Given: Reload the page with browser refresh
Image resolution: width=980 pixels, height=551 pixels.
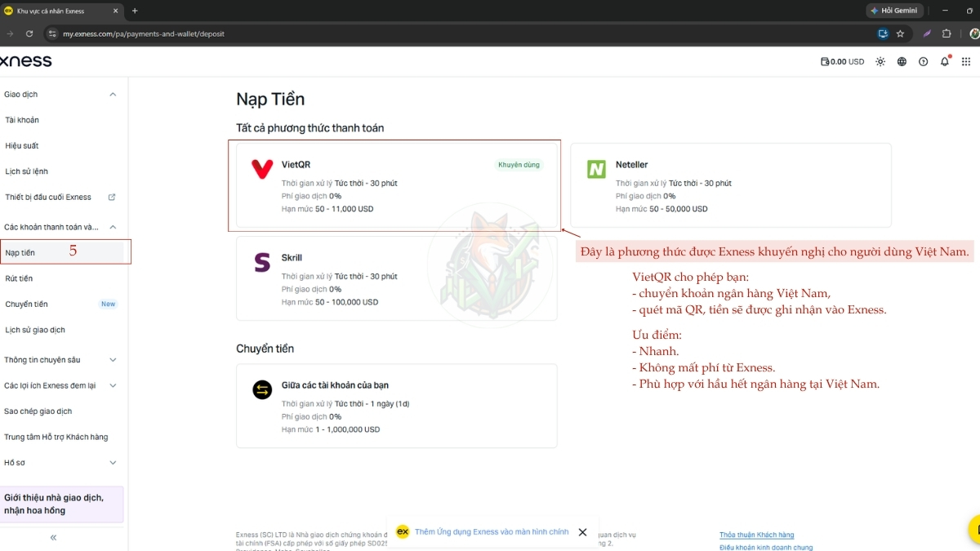Looking at the screenshot, I should click(x=29, y=33).
